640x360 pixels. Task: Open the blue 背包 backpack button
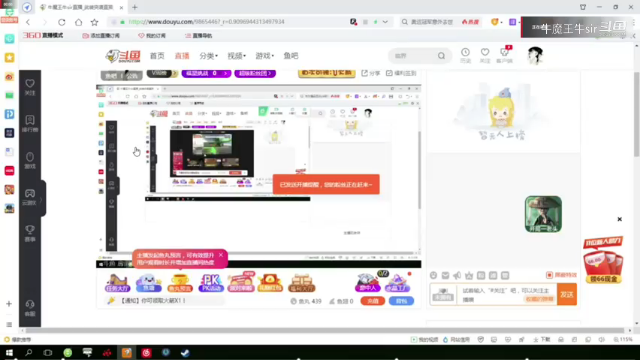[x=401, y=301]
